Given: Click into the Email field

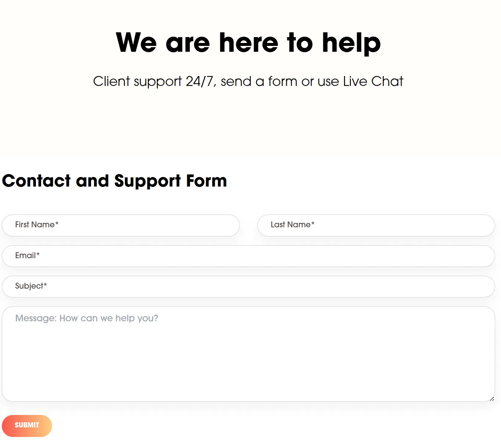Looking at the screenshot, I should (x=248, y=256).
